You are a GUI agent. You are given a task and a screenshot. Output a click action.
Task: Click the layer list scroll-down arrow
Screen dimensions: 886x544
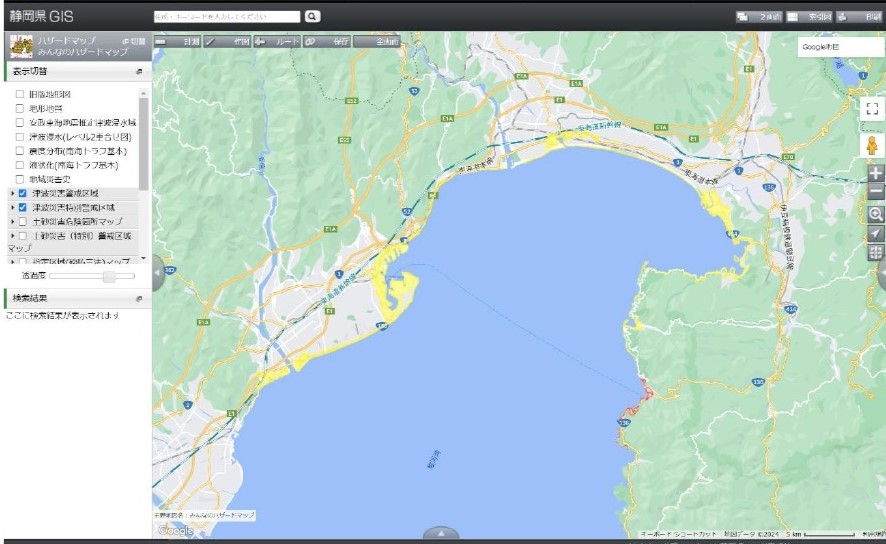click(144, 258)
